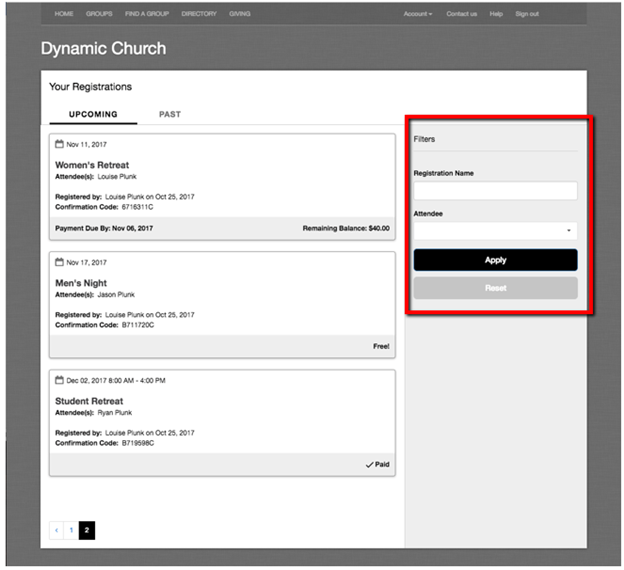Viewport: 624px width, 570px height.
Task: Click the Free! label on Men's Night
Action: pos(381,346)
